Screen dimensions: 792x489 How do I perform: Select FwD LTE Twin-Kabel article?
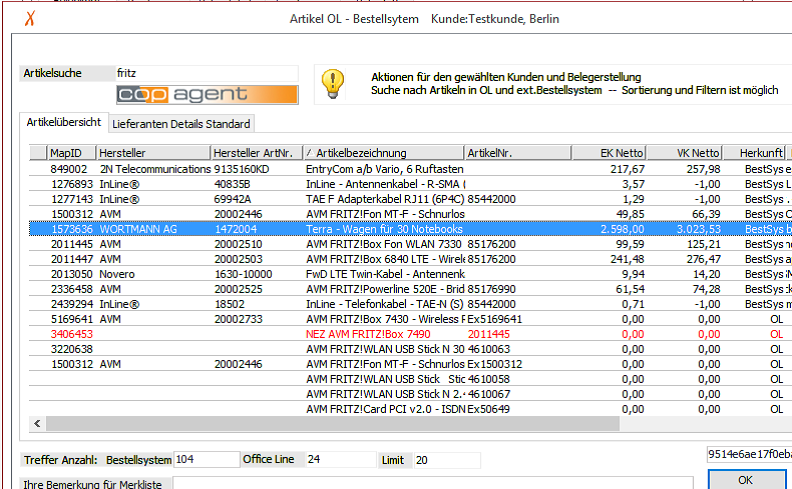click(384, 274)
